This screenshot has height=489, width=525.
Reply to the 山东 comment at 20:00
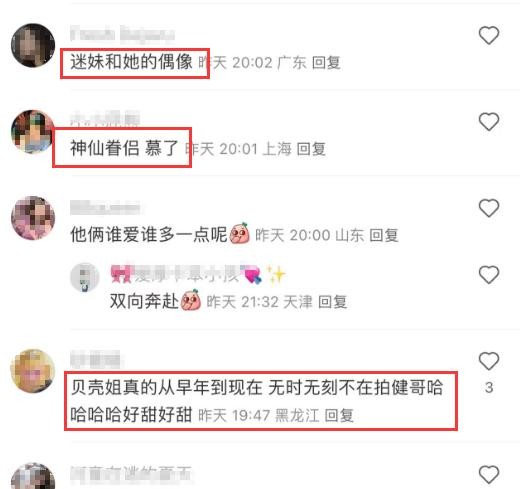[384, 235]
